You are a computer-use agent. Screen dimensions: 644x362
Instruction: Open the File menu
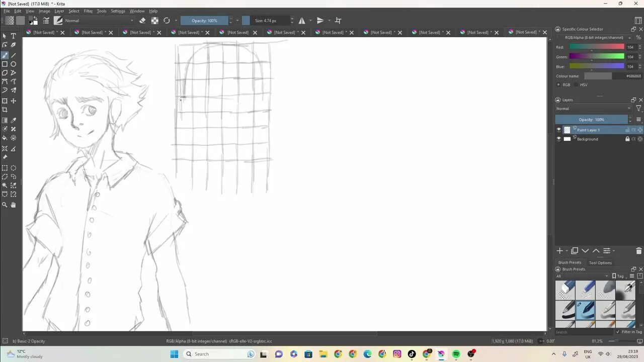pyautogui.click(x=7, y=11)
